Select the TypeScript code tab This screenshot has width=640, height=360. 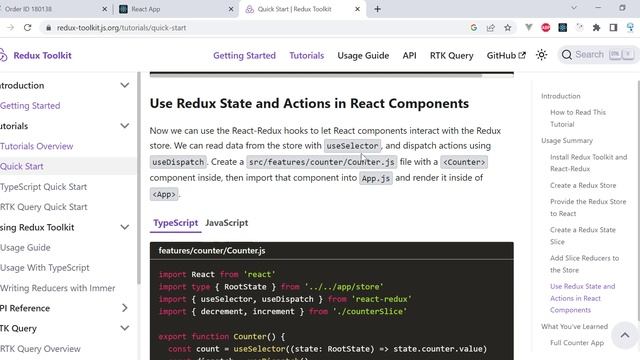pyautogui.click(x=176, y=223)
